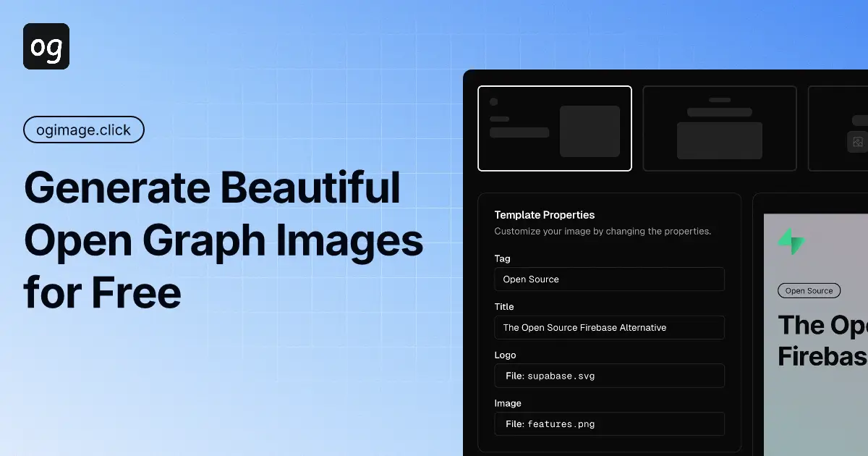Click the circular avatar dot in the first template
This screenshot has height=456, width=868.
point(495,103)
